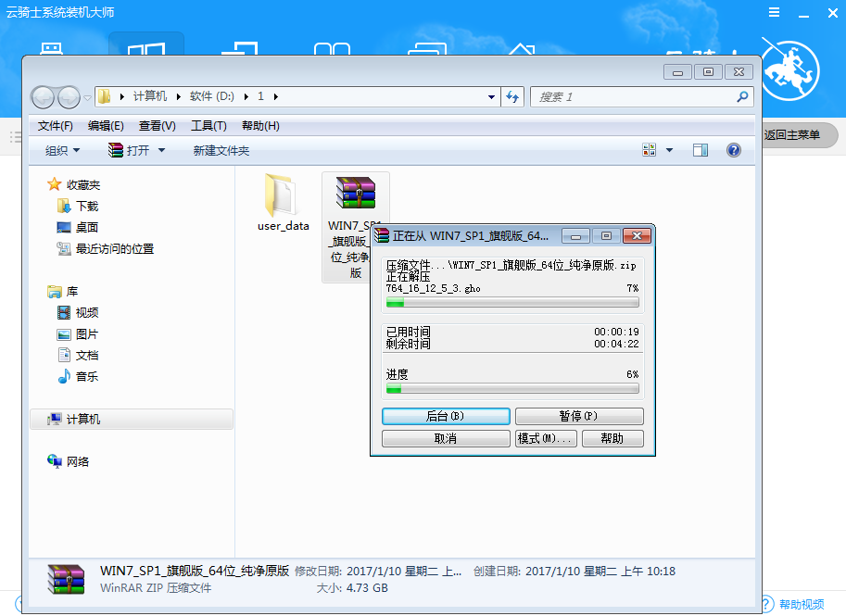Viewport: 846px width, 616px height.
Task: Click 返回主菜单 in 云骑士 window
Action: tap(792, 135)
